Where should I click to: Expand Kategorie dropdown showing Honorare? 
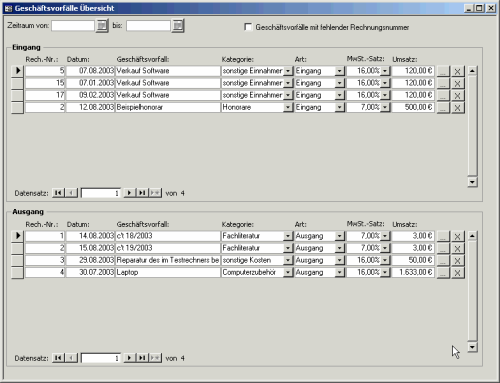(288, 107)
